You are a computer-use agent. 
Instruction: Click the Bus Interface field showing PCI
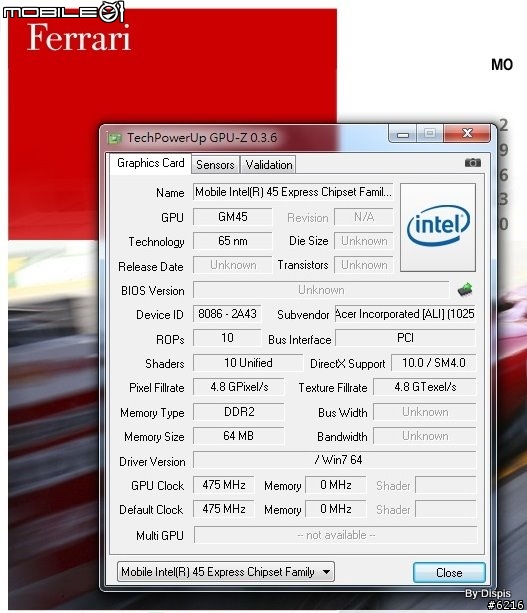coord(405,338)
